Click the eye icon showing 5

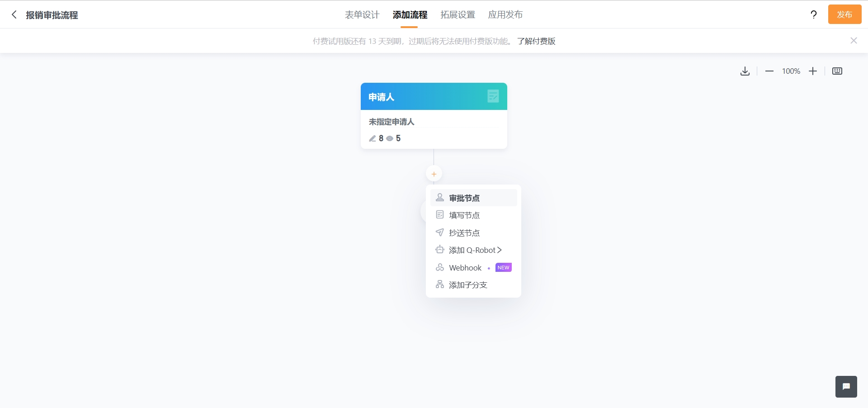coord(390,138)
